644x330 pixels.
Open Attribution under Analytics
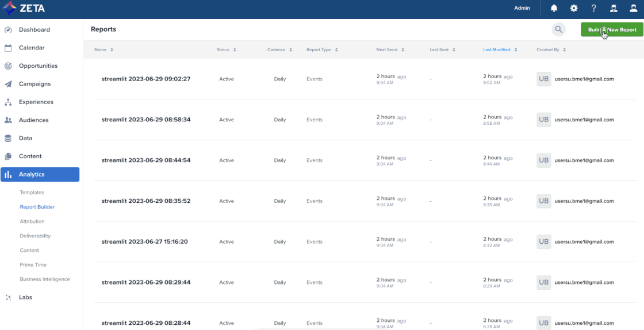click(32, 221)
